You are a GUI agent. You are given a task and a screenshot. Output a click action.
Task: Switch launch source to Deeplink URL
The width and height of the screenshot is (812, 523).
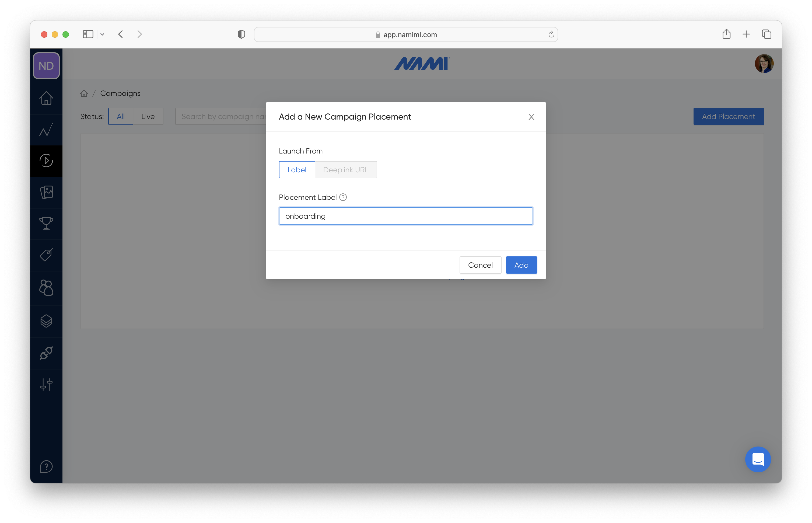click(x=346, y=170)
